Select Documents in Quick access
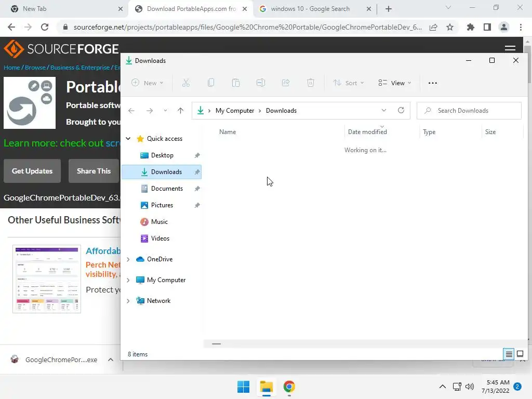 pyautogui.click(x=167, y=189)
